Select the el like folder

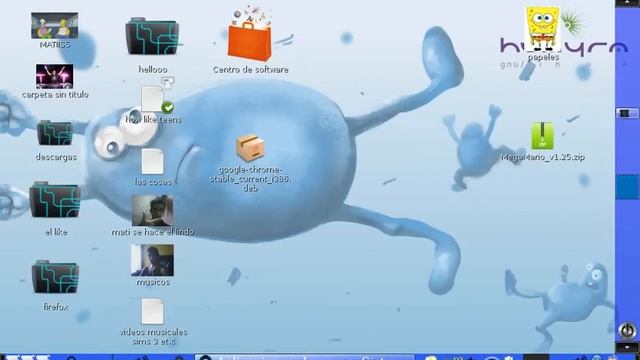55,200
